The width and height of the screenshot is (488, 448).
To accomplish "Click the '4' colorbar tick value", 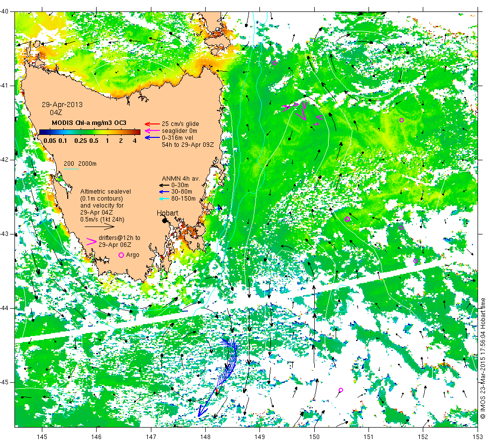I will point(134,140).
